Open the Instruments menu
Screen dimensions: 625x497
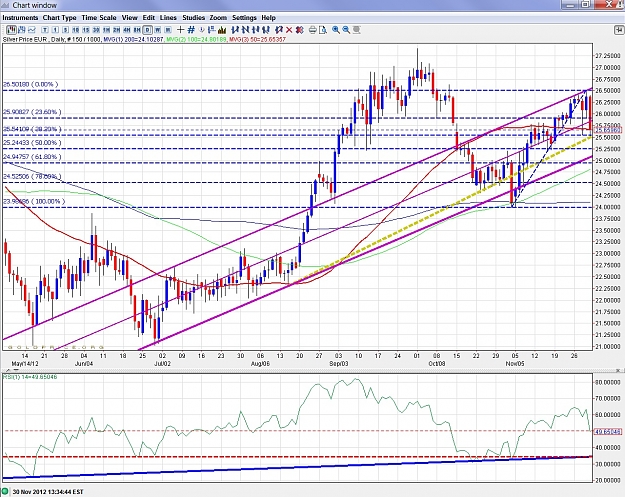pos(20,18)
